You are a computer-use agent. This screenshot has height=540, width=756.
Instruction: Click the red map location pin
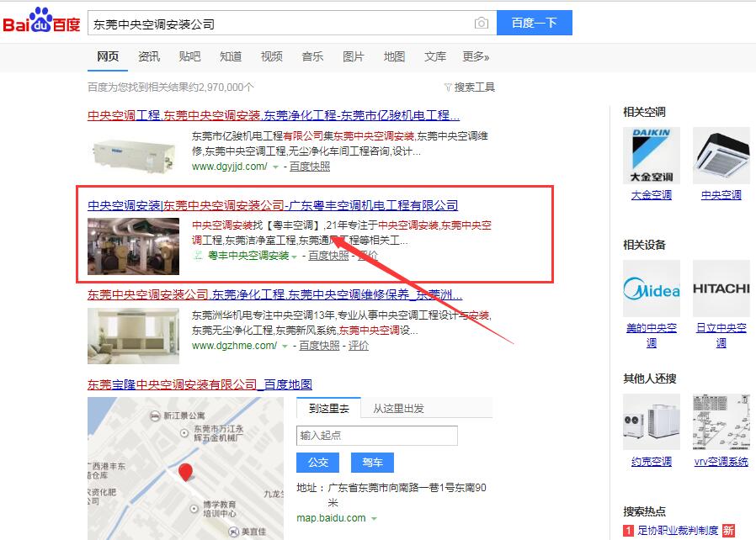coord(185,473)
